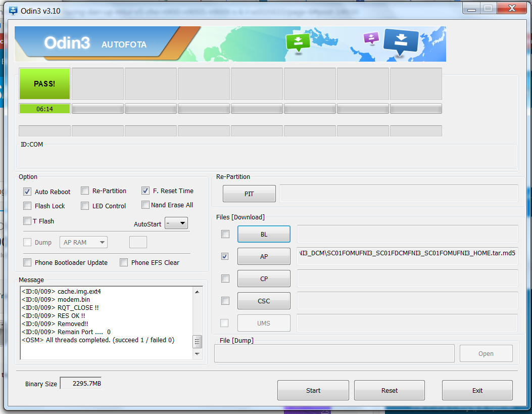The height and width of the screenshot is (414, 532).
Task: Minimize the Odin3 window
Action: (x=471, y=8)
